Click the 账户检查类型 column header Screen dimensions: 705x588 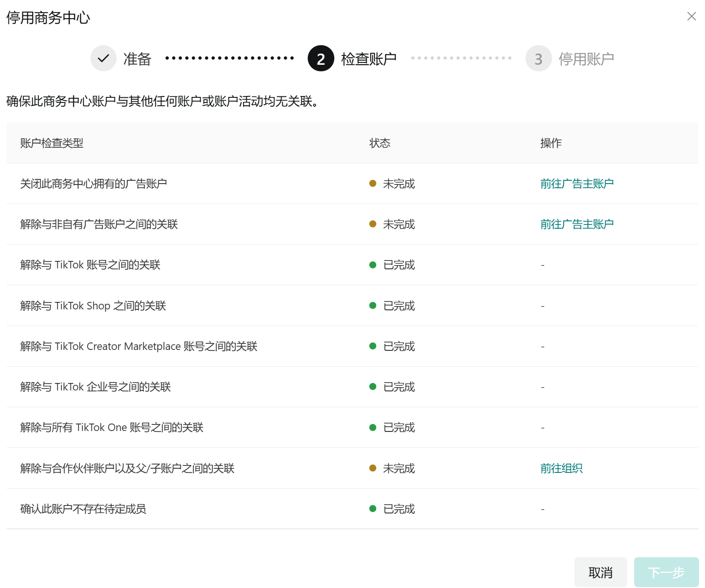click(x=52, y=143)
